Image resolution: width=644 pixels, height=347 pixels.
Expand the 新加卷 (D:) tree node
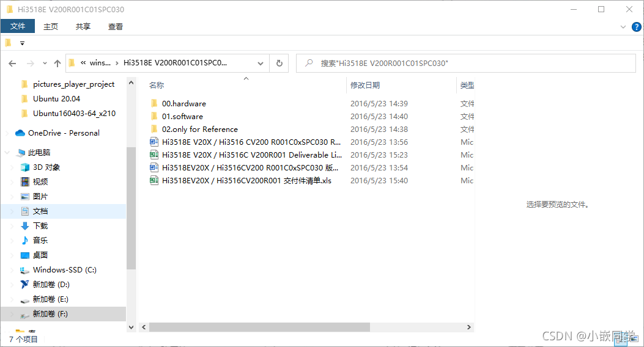coord(12,285)
